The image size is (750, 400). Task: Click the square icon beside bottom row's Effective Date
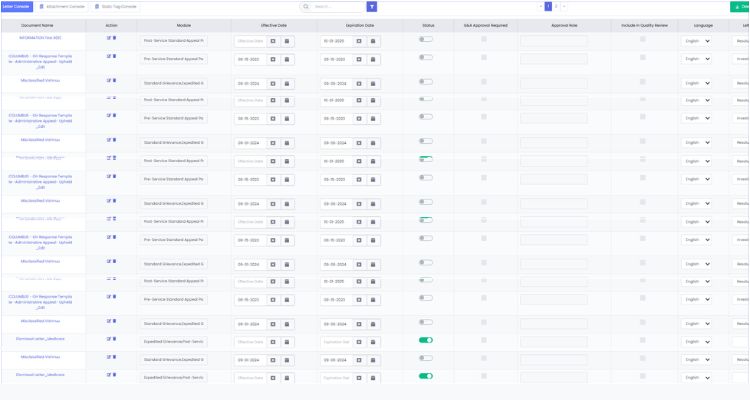pos(273,378)
